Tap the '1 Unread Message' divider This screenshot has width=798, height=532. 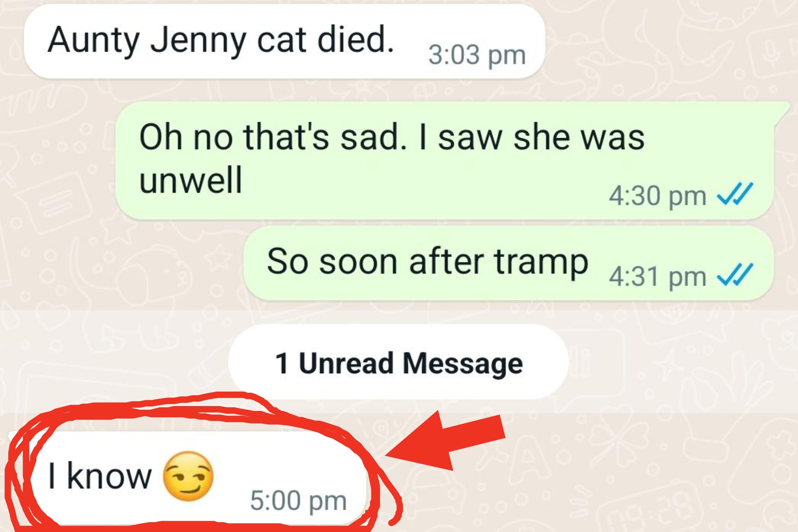[398, 362]
